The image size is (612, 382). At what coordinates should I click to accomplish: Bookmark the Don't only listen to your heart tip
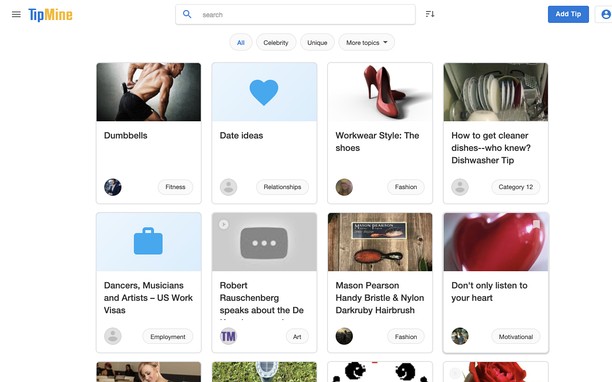(x=536, y=224)
